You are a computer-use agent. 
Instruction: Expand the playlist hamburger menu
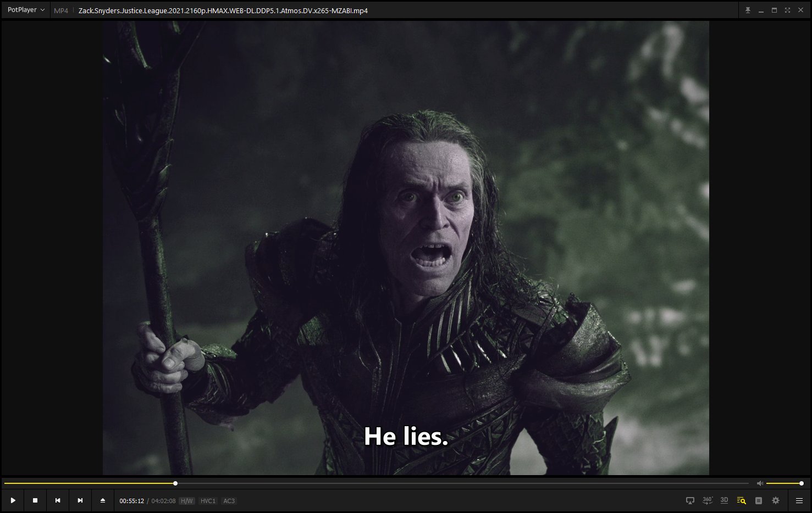(x=799, y=500)
